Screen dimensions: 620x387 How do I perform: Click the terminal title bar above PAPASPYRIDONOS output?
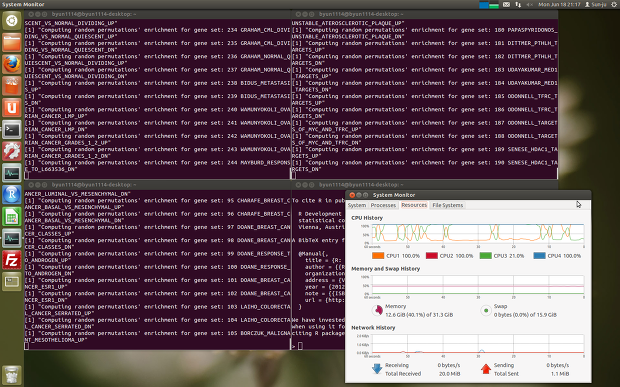[425, 14]
